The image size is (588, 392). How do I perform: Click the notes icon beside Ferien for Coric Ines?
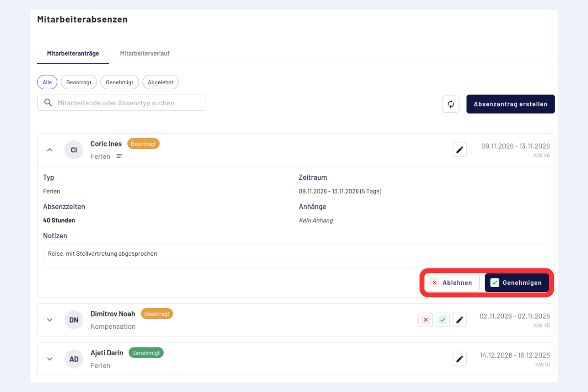click(119, 156)
